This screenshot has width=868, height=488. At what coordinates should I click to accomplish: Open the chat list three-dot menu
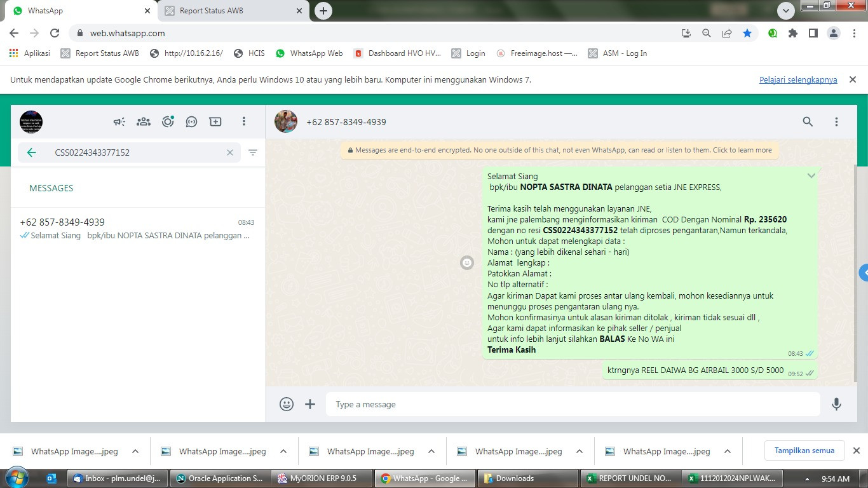tap(244, 121)
